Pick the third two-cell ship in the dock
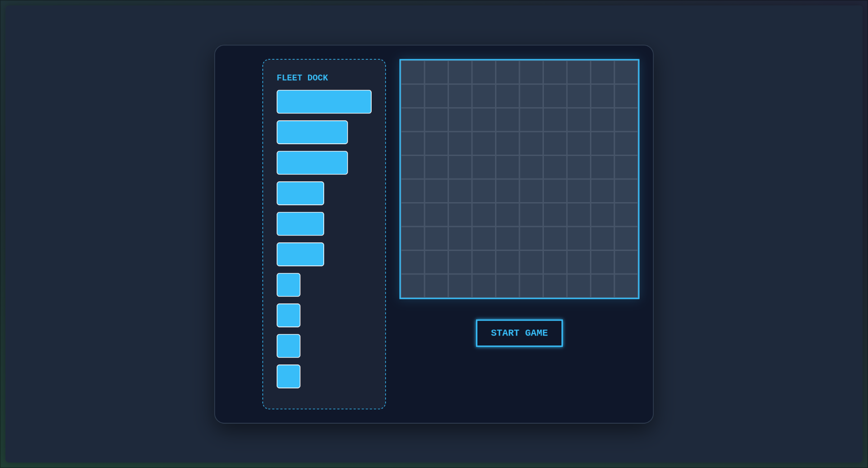The image size is (868, 468). click(300, 254)
